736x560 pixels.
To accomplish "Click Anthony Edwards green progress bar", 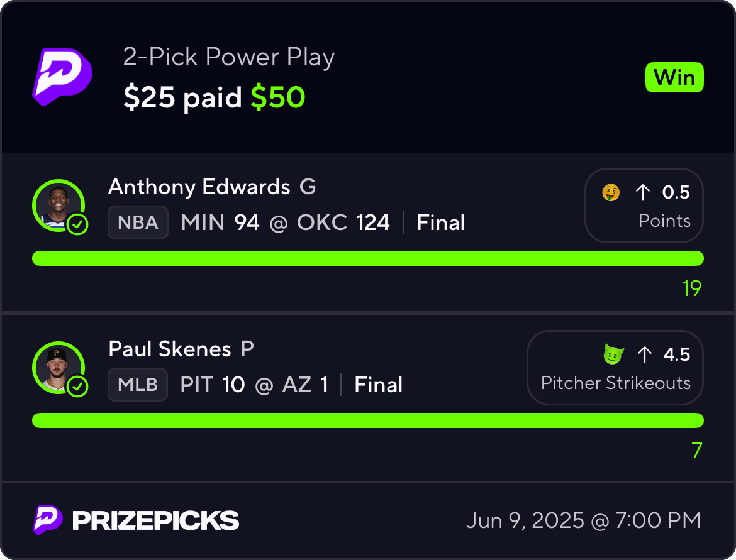I will [x=367, y=258].
